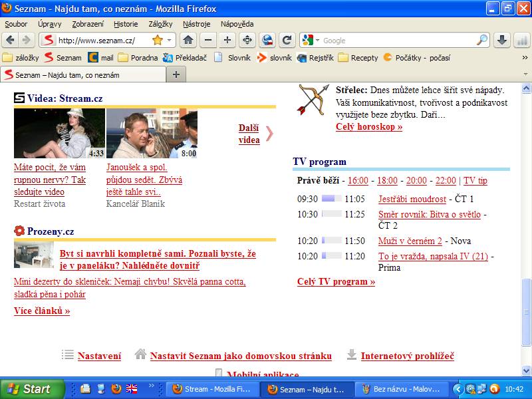This screenshot has height=399, width=532.
Task: Expand the bookmarks toolbar overflow chevron
Action: click(525, 58)
